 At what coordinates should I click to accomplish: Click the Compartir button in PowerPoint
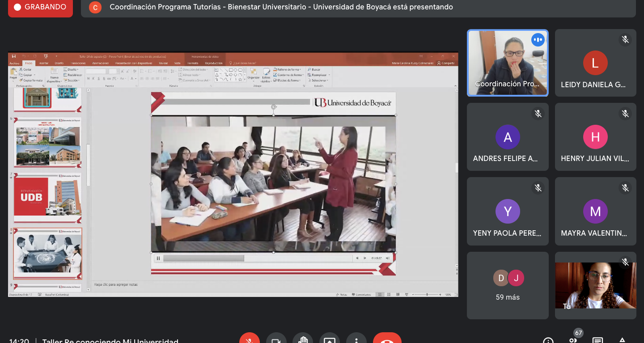tap(446, 63)
